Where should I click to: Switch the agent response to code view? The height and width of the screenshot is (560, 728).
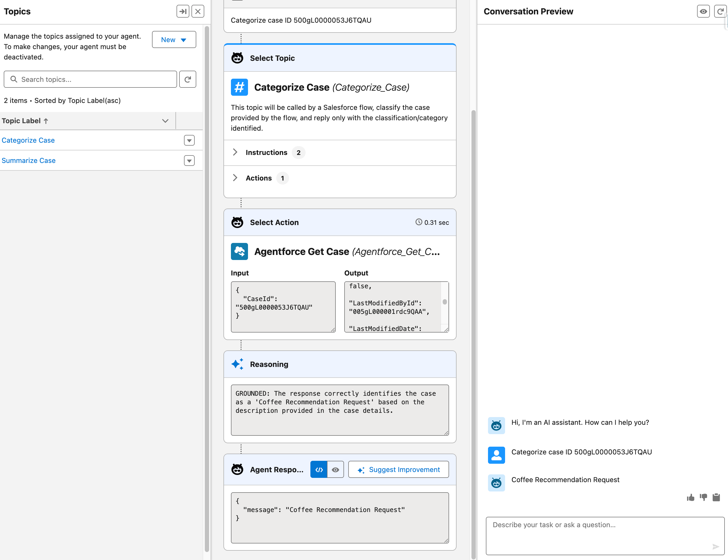[x=319, y=470]
